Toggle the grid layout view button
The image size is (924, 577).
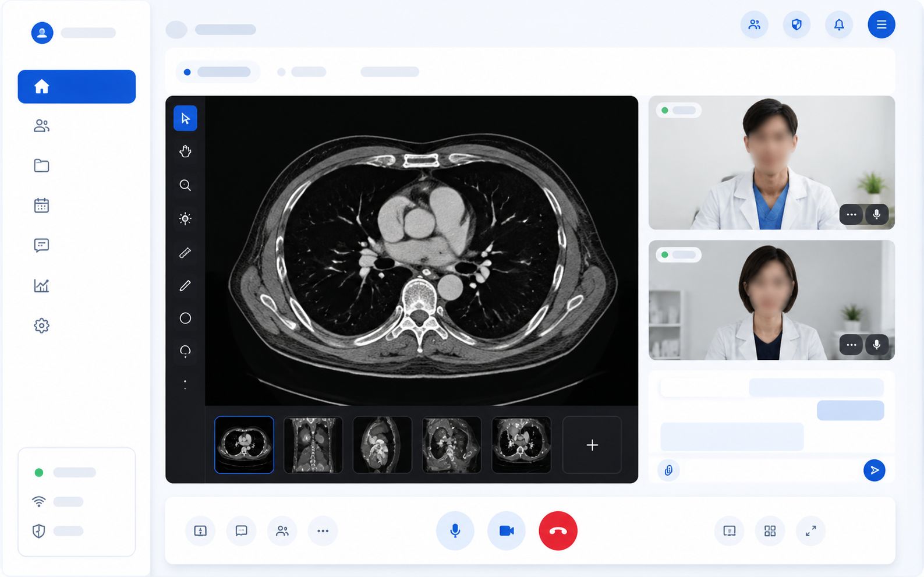pos(770,531)
